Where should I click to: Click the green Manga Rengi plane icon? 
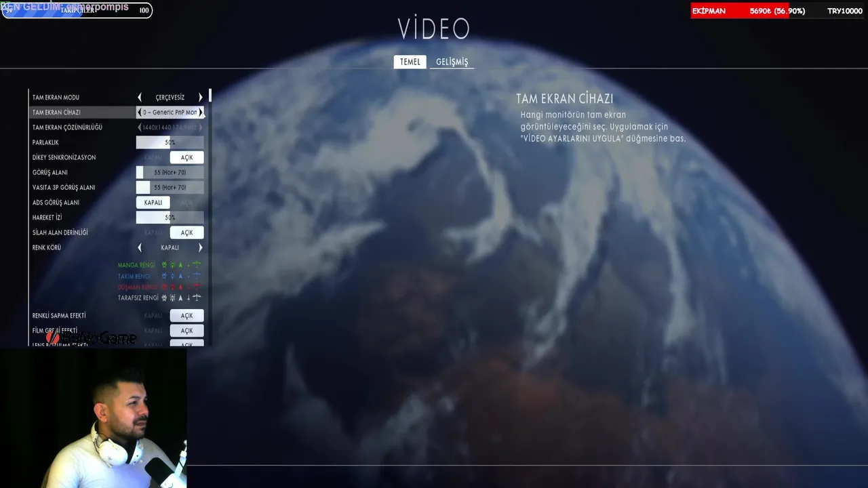pos(197,264)
